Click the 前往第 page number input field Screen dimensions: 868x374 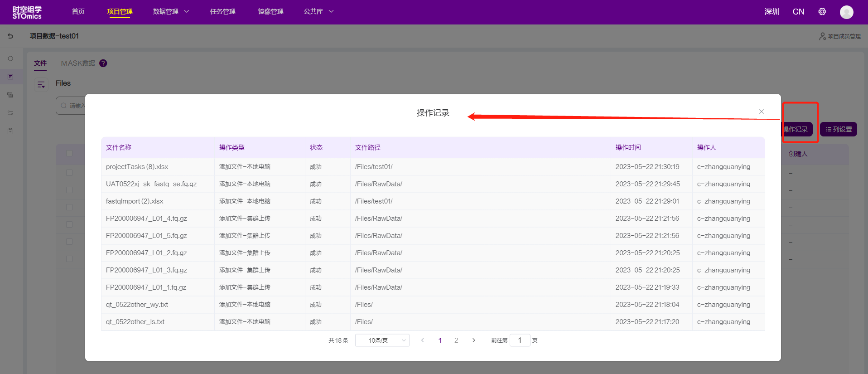coord(520,340)
